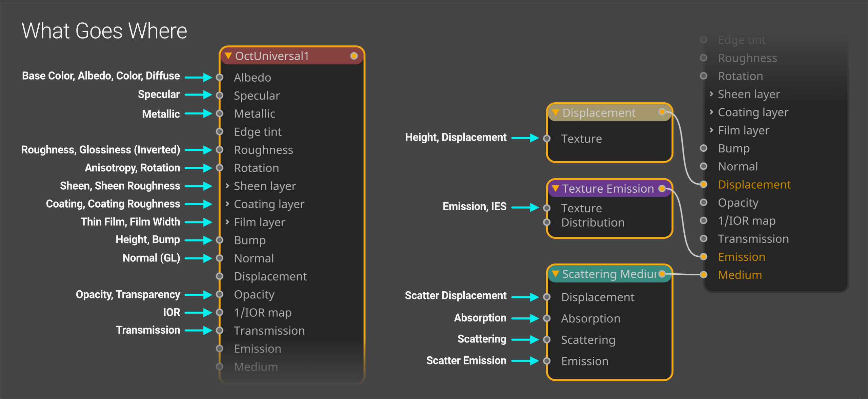
Task: Click the 'Scatter Displacement' label
Action: click(456, 295)
